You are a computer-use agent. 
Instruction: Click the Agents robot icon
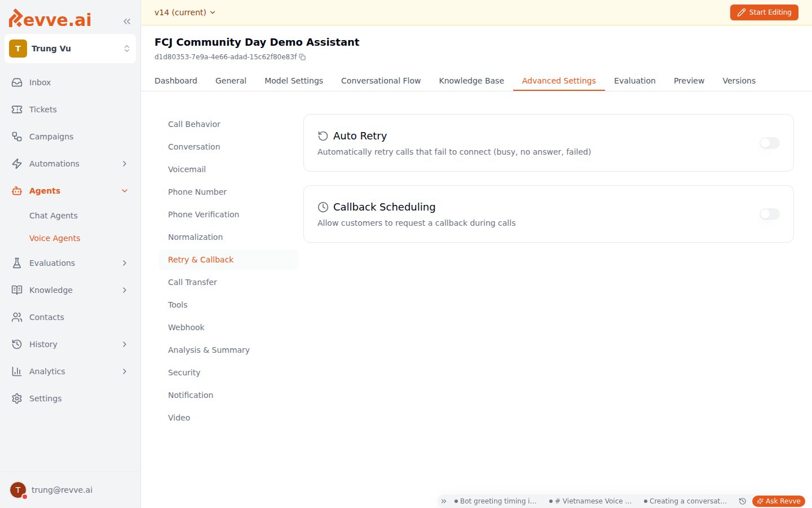point(17,191)
